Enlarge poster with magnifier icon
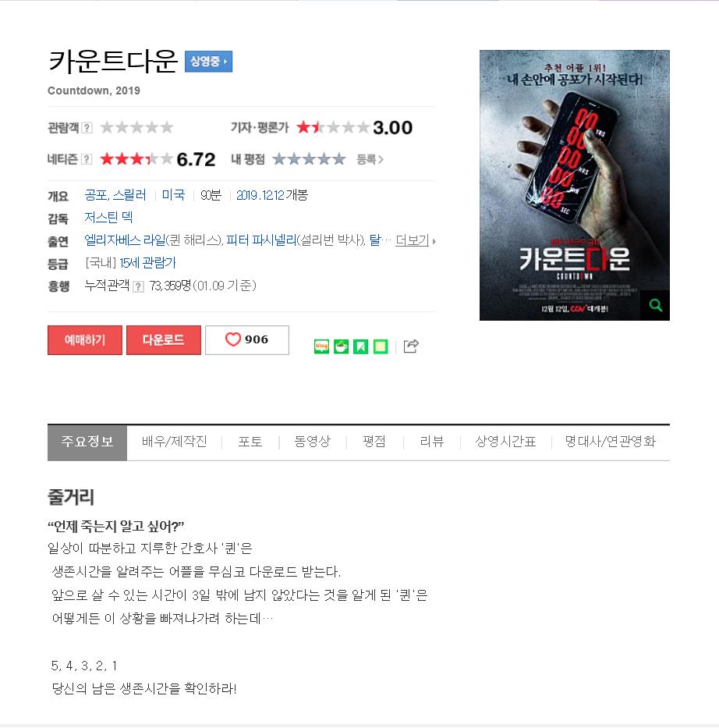 pyautogui.click(x=655, y=305)
